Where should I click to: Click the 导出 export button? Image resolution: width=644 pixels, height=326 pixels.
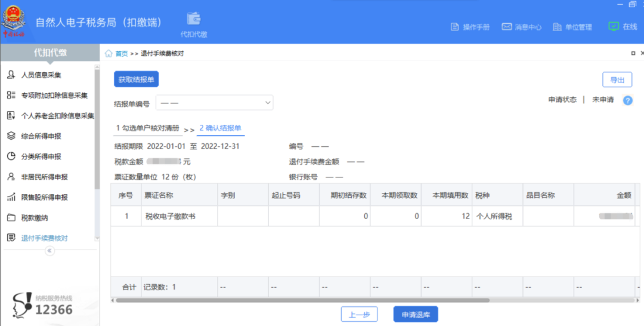(617, 80)
